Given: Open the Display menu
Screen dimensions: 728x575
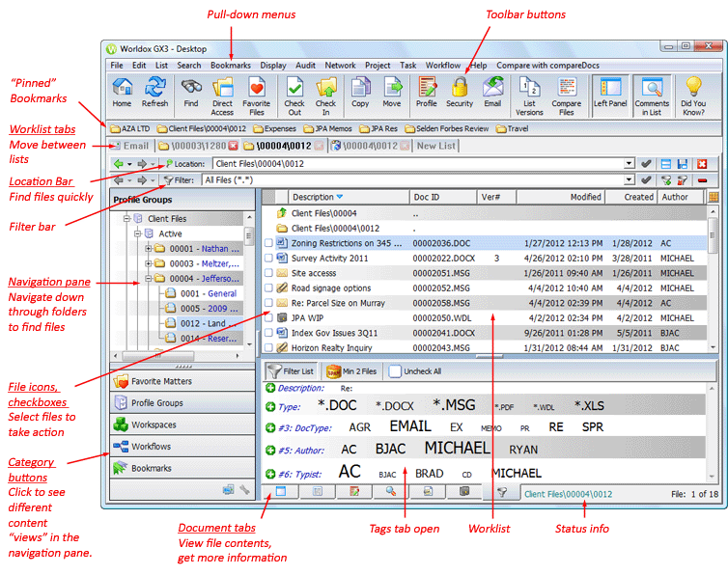Looking at the screenshot, I should click(273, 66).
